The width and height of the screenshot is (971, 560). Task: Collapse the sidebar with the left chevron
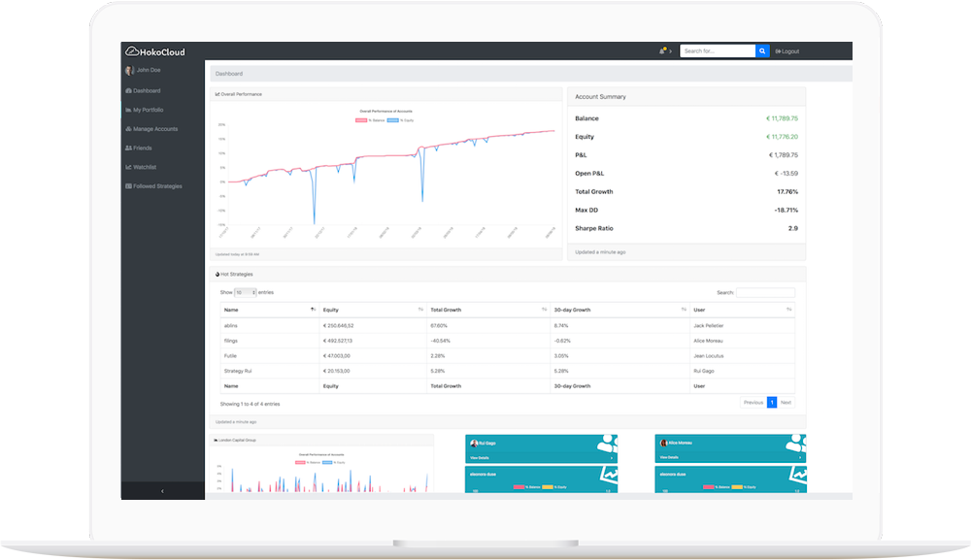pos(162,492)
